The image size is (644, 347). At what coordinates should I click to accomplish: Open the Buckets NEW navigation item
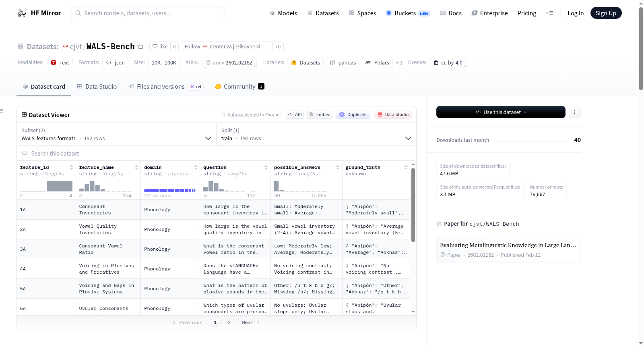click(x=408, y=13)
